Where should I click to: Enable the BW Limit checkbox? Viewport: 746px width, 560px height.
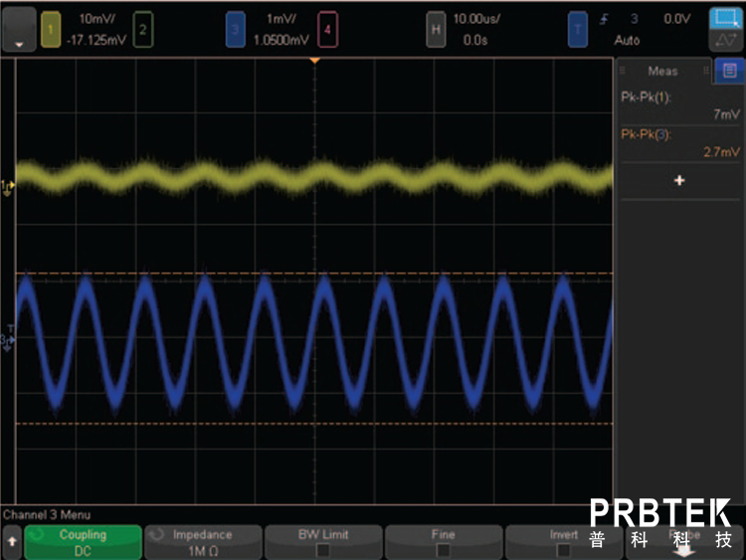[x=322, y=549]
